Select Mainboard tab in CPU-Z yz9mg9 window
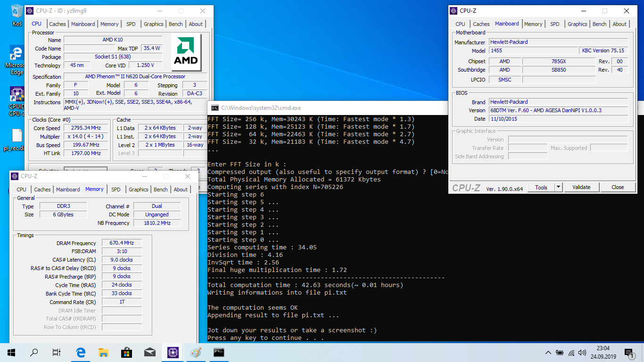The height and width of the screenshot is (362, 644). tap(83, 24)
